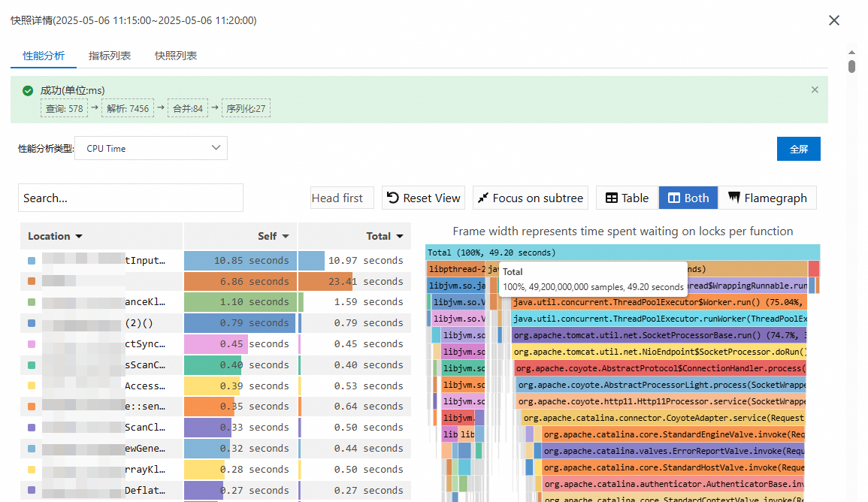Click green swatch of anceKl row

(32, 302)
